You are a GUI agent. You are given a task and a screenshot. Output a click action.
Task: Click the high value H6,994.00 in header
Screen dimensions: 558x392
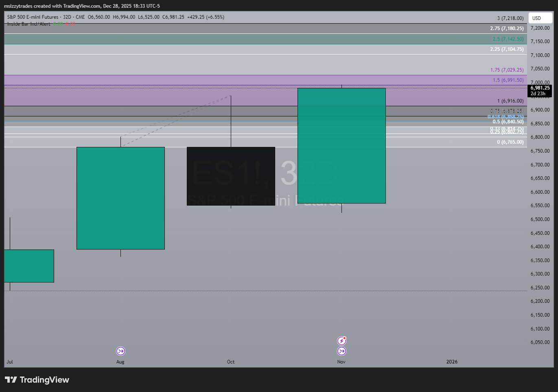[124, 17]
